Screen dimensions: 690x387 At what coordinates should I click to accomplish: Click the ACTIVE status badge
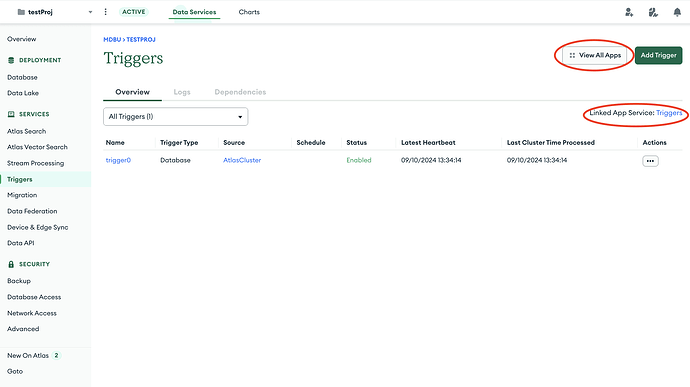133,12
